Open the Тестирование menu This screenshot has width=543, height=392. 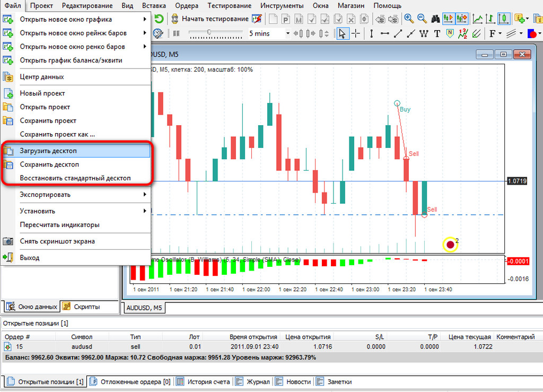(x=229, y=6)
